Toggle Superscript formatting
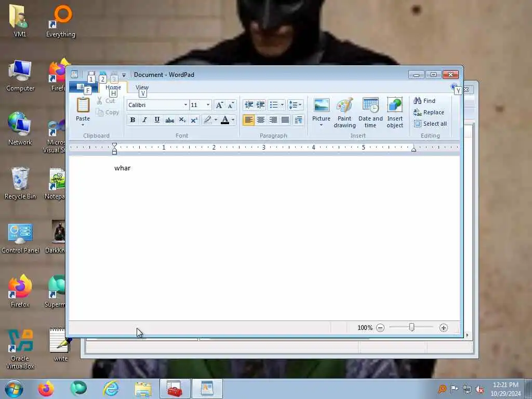 pos(194,120)
